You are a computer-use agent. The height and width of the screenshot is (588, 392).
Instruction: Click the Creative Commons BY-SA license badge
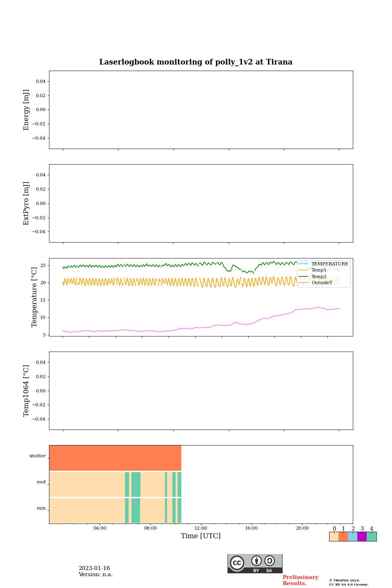pos(255,563)
